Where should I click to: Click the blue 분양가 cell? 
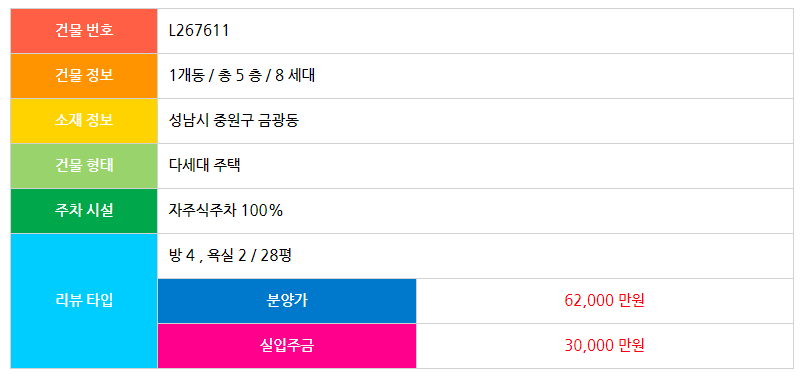287,301
